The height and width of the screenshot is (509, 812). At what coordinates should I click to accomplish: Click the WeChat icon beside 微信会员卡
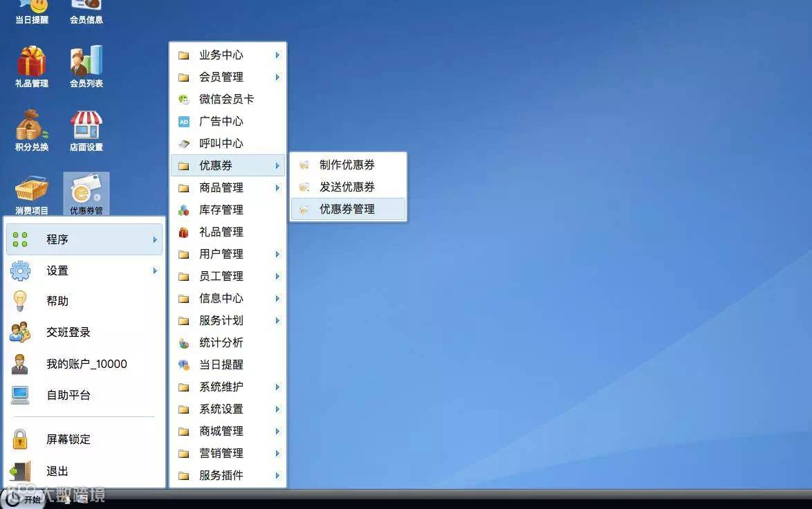tap(183, 99)
